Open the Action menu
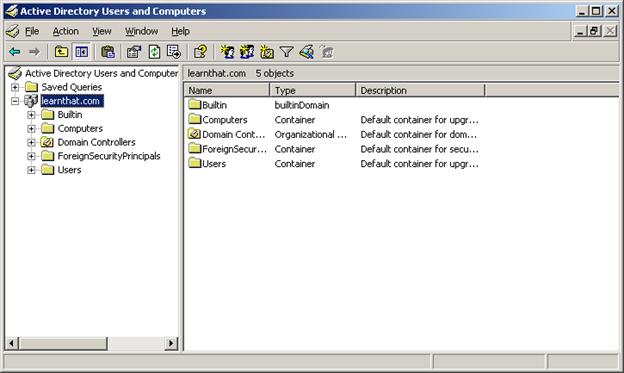The image size is (624, 373). click(66, 31)
